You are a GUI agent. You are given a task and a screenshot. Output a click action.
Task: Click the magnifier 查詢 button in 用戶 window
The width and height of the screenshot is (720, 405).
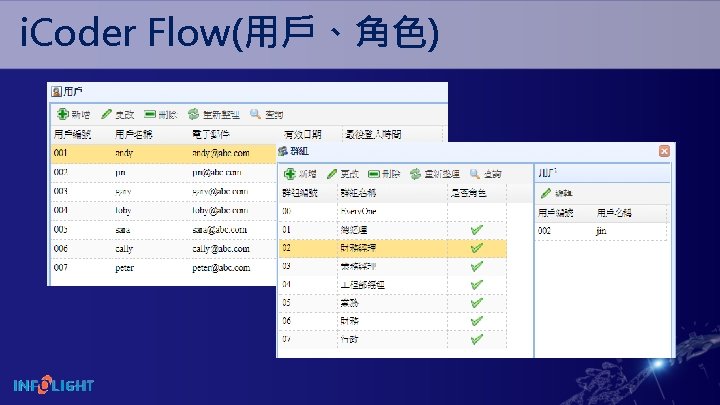[x=267, y=114]
